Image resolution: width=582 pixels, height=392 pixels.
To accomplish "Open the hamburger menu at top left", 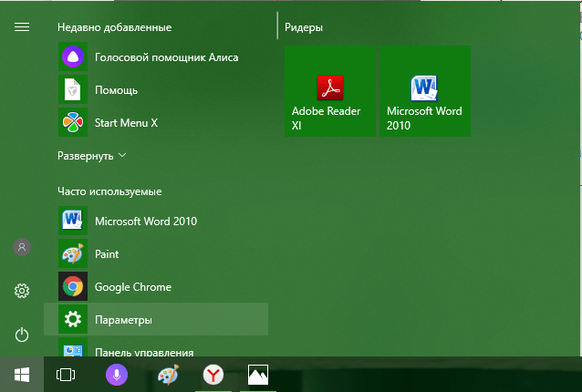I will pyautogui.click(x=22, y=27).
